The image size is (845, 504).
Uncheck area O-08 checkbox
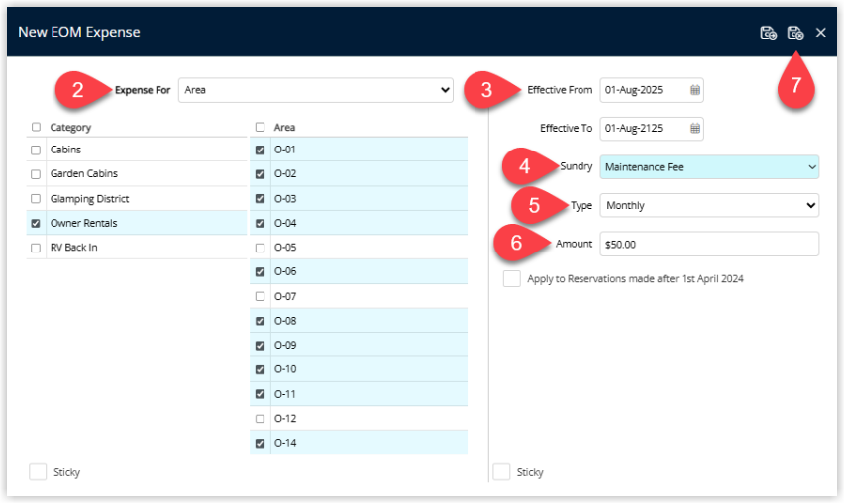click(260, 321)
